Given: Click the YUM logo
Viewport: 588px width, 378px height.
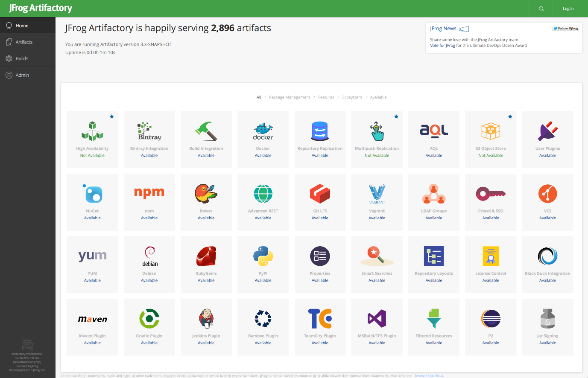Looking at the screenshot, I should [x=92, y=256].
